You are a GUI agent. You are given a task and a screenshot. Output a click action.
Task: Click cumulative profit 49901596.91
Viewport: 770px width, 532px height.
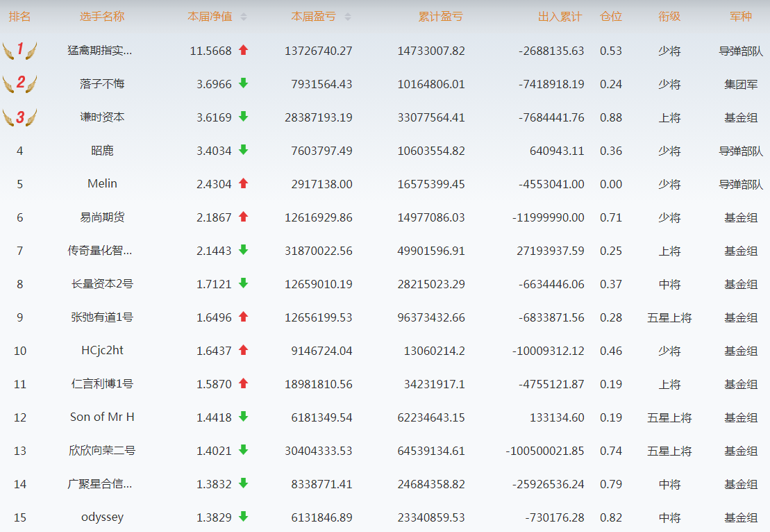click(x=431, y=251)
